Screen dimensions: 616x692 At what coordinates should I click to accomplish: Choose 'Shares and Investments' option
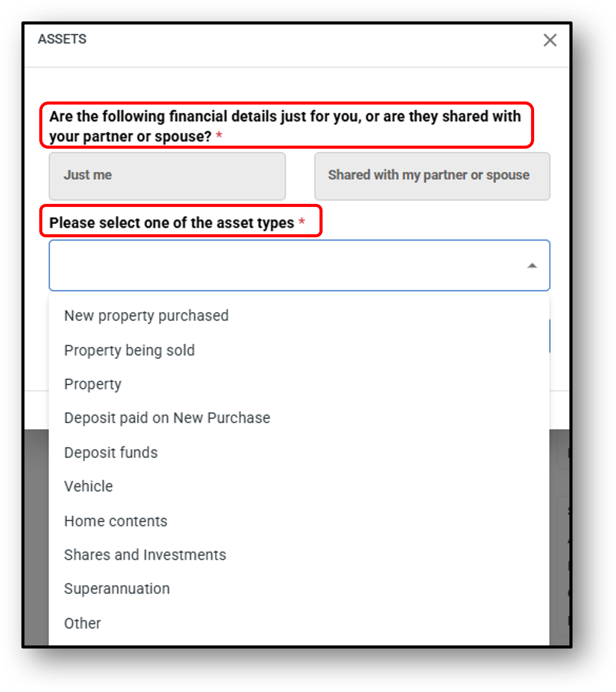tap(145, 555)
